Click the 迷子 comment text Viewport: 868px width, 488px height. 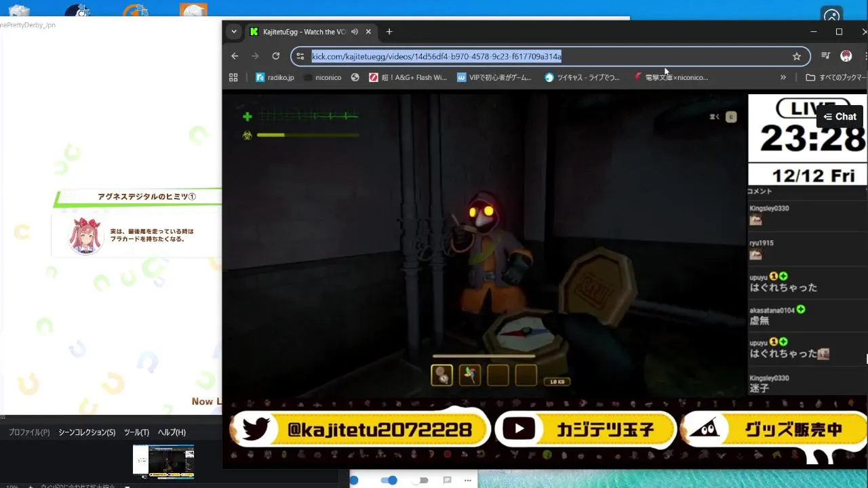(x=759, y=388)
